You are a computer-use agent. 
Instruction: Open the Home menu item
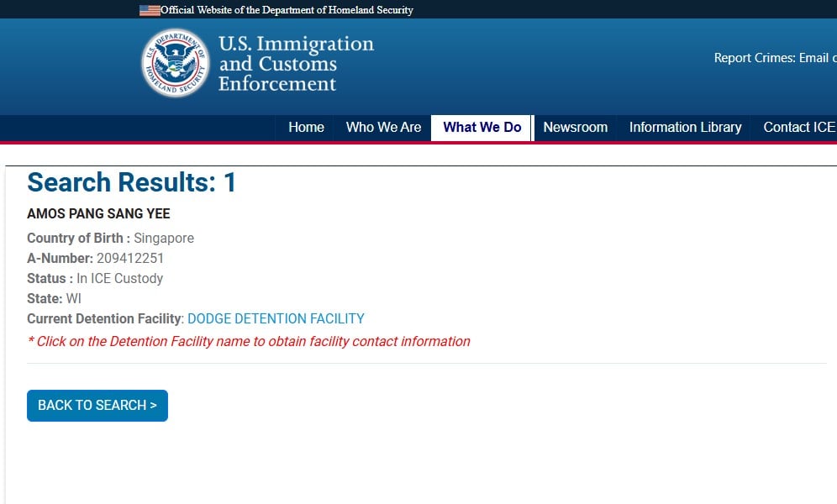pyautogui.click(x=306, y=128)
